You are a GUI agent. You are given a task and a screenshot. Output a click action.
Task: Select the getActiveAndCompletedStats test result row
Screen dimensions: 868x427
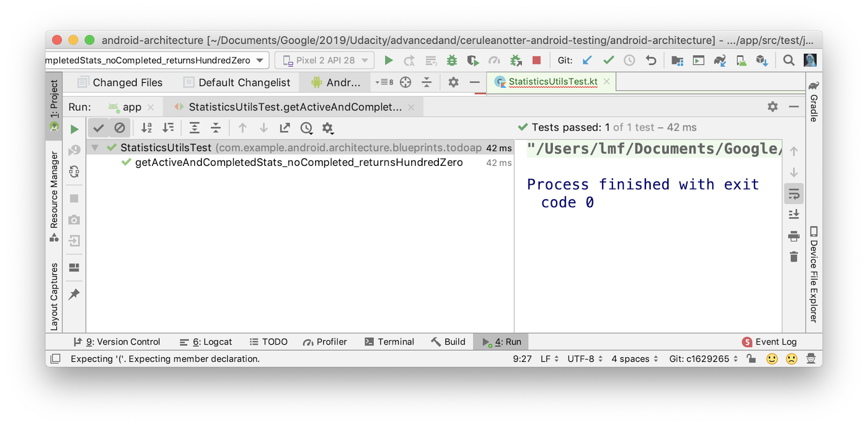coord(298,163)
